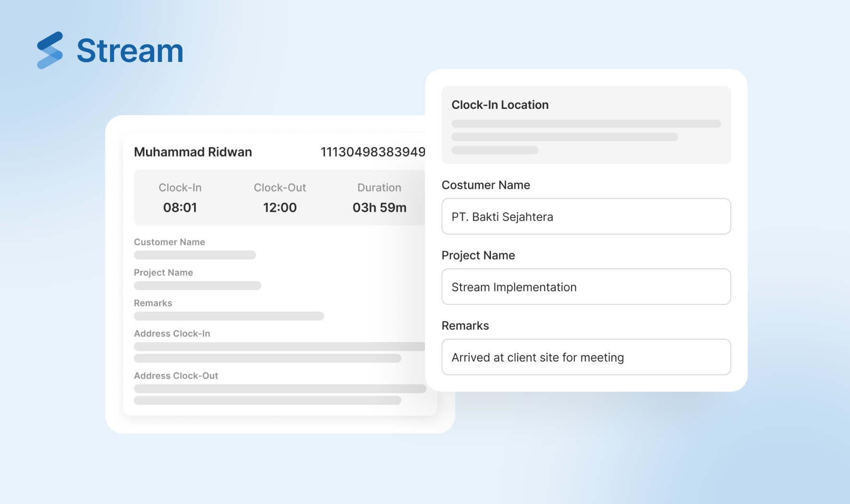850x504 pixels.
Task: Select the Costumer Name input field
Action: (x=586, y=216)
